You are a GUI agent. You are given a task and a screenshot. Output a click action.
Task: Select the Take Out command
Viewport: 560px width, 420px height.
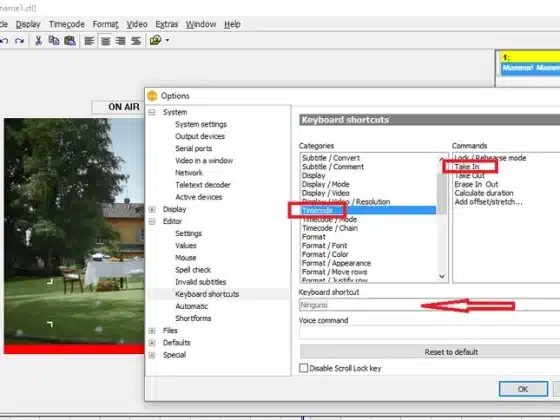click(470, 176)
